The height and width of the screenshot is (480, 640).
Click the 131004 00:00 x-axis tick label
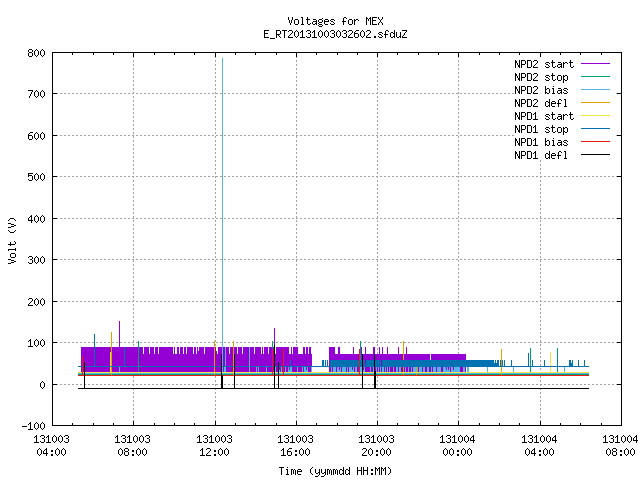click(x=458, y=446)
